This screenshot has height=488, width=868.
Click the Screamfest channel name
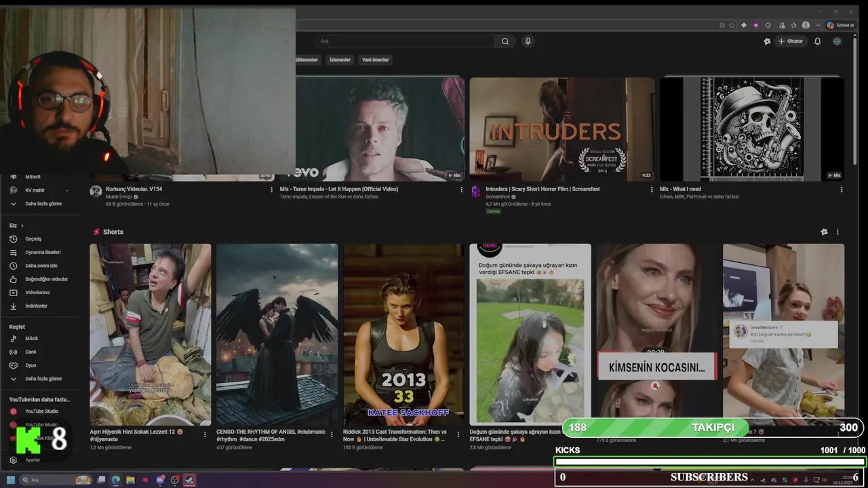pos(498,197)
